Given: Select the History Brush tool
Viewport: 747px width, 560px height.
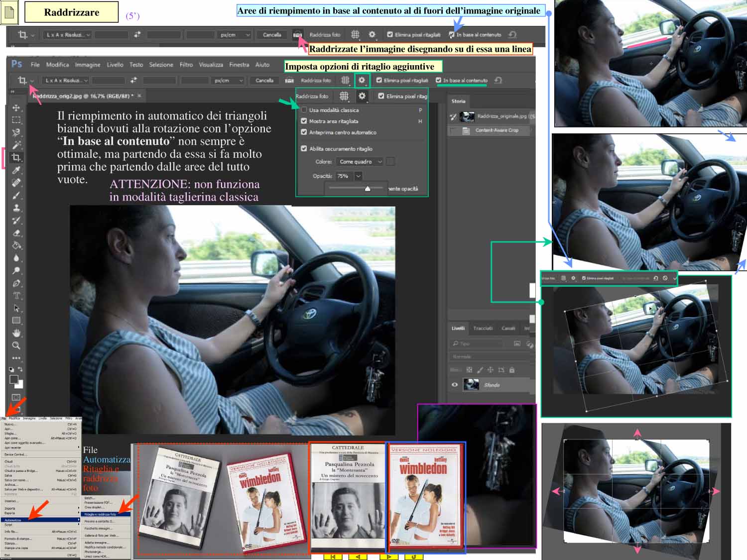Looking at the screenshot, I should (x=16, y=220).
